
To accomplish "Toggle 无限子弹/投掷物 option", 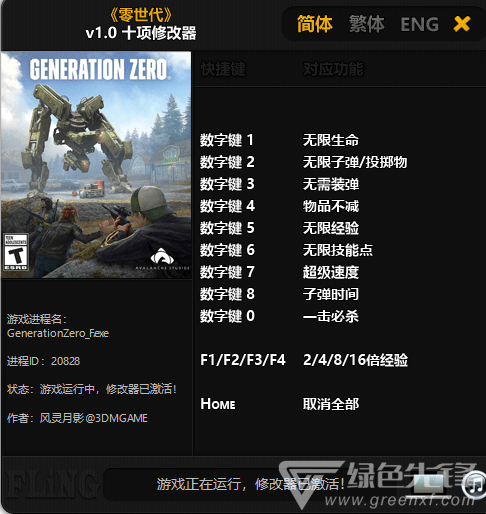I will click(355, 162).
